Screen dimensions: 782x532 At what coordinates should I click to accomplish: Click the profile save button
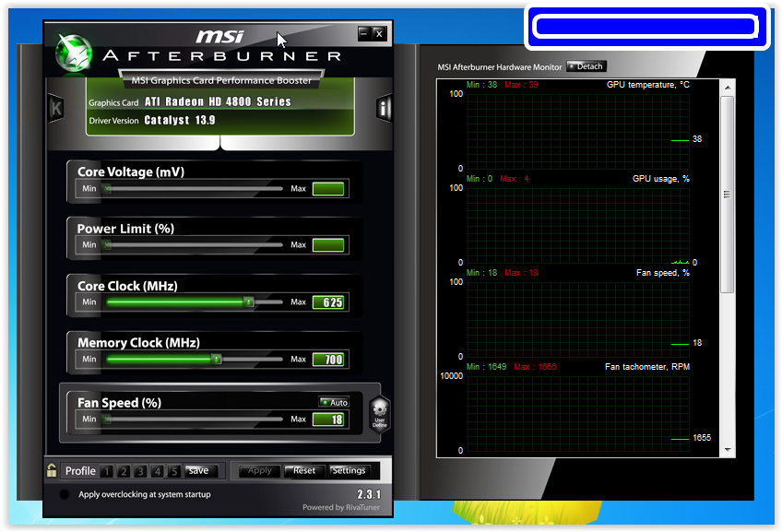200,470
